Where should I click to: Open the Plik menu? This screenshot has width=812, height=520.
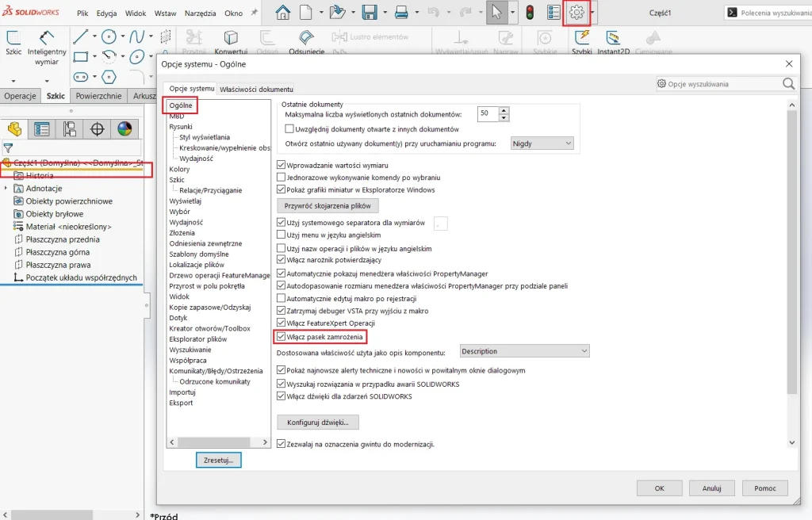[x=82, y=13]
